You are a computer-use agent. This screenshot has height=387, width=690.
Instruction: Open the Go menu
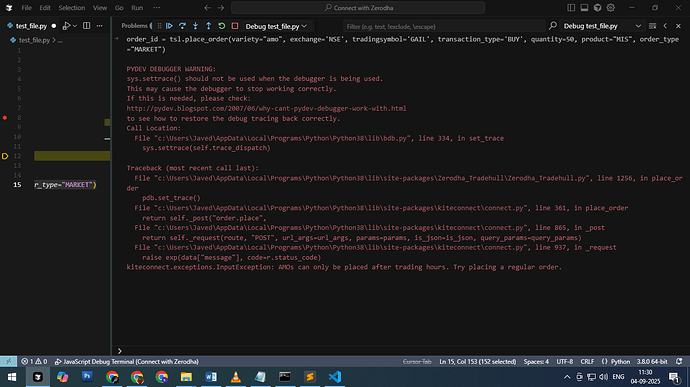pyautogui.click(x=119, y=7)
